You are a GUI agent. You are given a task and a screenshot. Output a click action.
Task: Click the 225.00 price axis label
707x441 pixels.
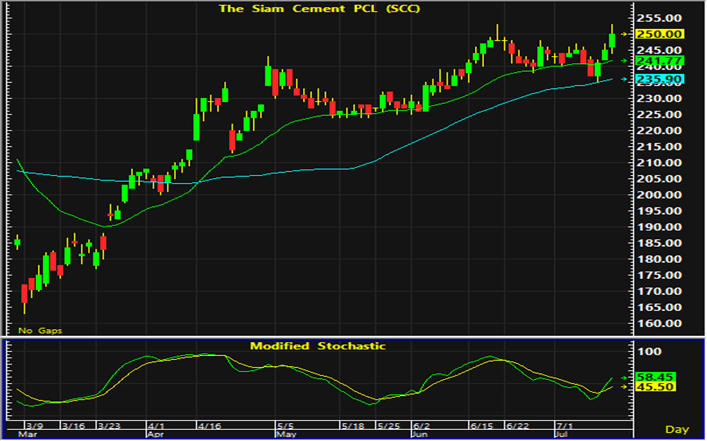pyautogui.click(x=659, y=115)
